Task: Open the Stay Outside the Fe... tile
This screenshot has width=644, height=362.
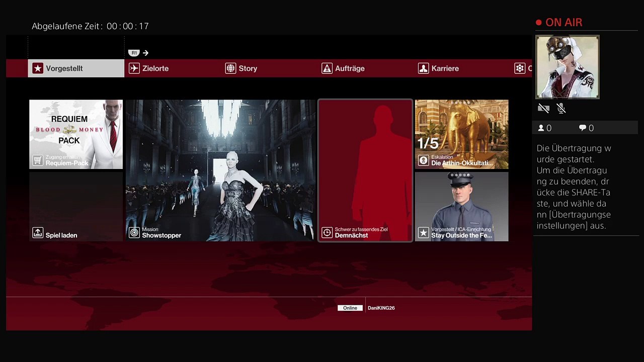Action: pyautogui.click(x=462, y=207)
